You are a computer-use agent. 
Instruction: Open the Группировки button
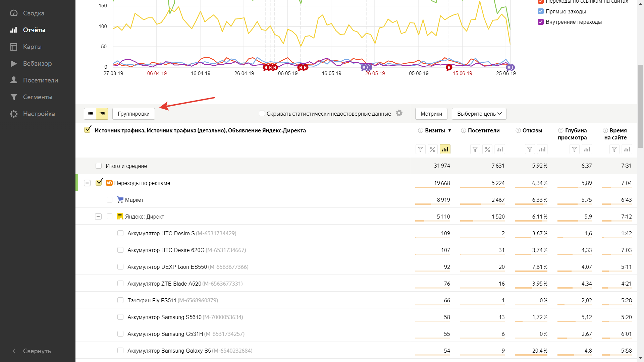pyautogui.click(x=133, y=114)
